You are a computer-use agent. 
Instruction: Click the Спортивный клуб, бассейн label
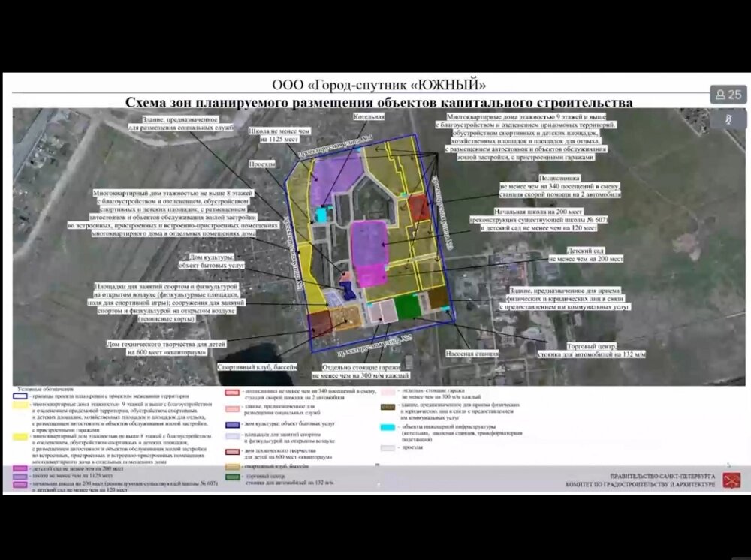[x=257, y=366]
